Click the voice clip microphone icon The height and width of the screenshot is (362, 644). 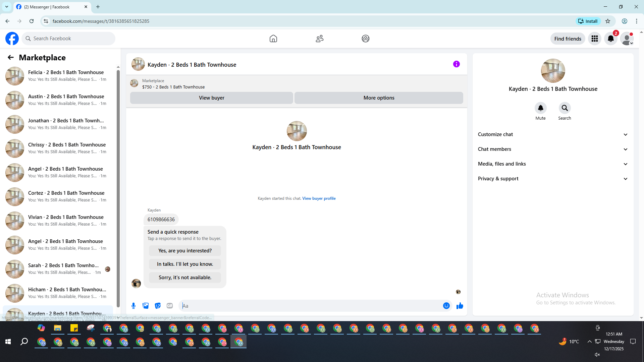(x=133, y=306)
